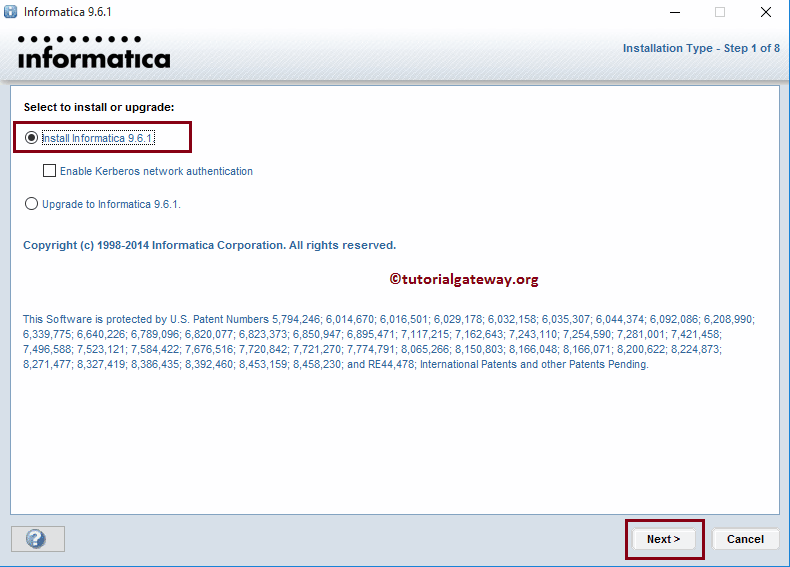Open help with the question mark icon
The image size is (790, 567).
point(38,539)
